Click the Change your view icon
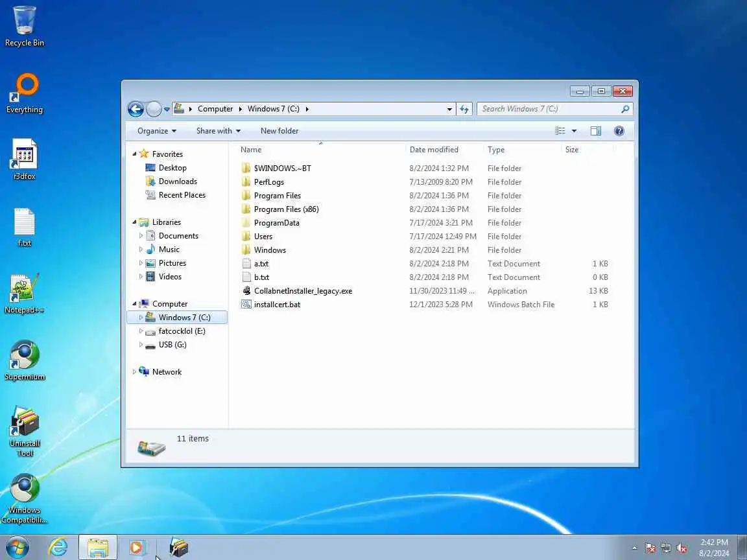 pos(560,131)
